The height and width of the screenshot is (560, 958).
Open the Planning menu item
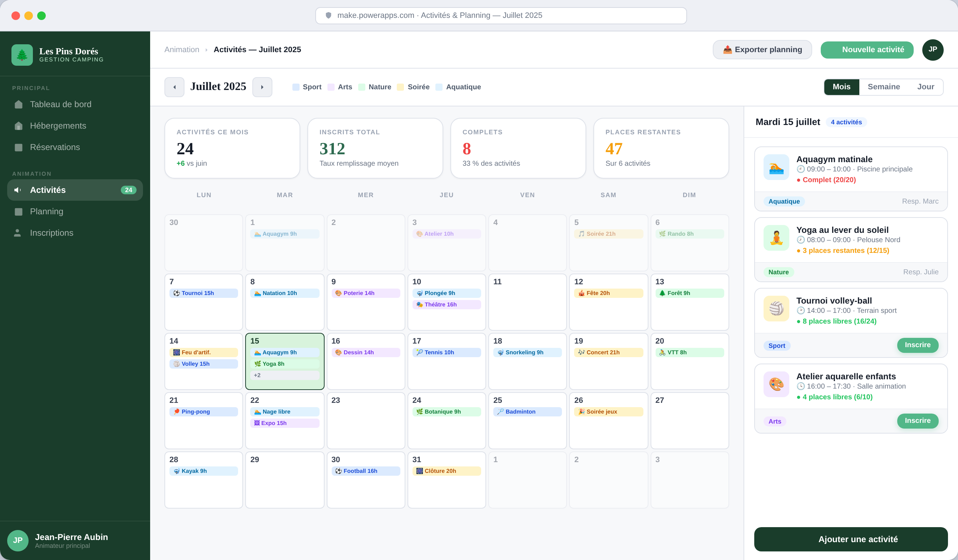pyautogui.click(x=46, y=212)
